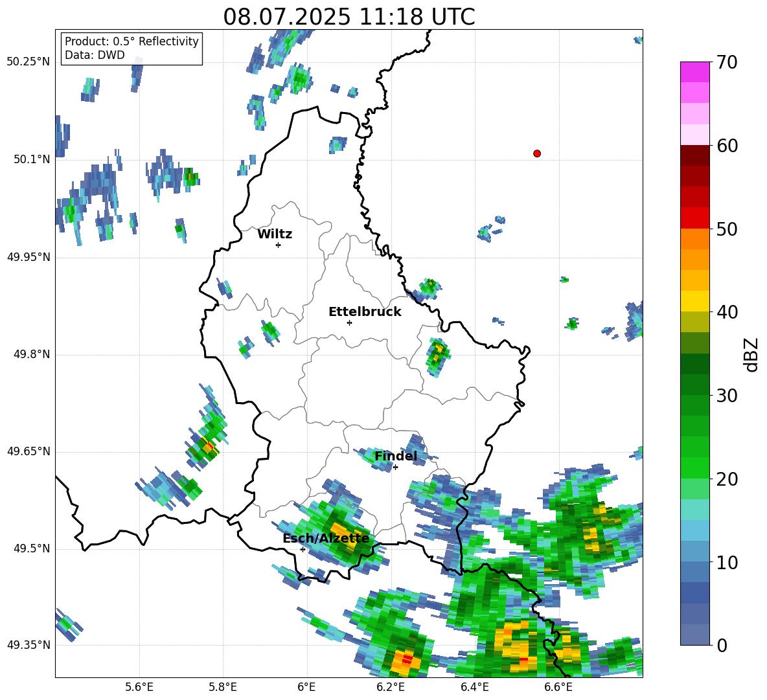
Task: Click the colorbar tick value 50
Action: coord(727,229)
